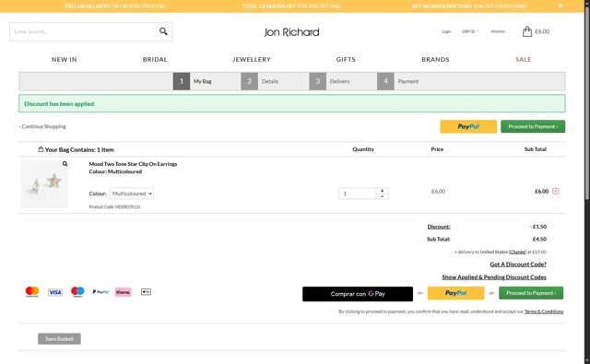Open the BRANDS menu
Screen dimensions: 590x364
[435, 59]
